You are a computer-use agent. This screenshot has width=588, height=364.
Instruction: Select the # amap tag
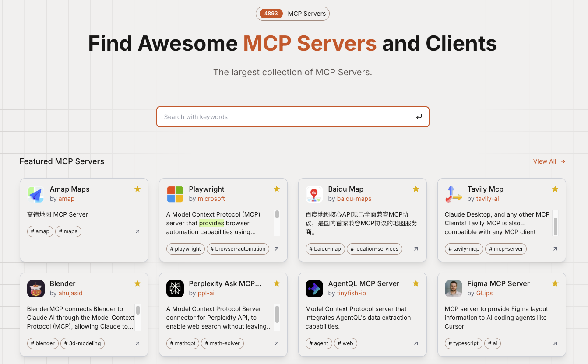[x=40, y=231]
